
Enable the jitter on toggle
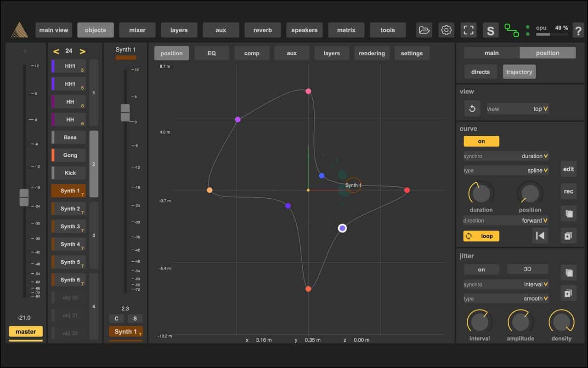(x=481, y=270)
